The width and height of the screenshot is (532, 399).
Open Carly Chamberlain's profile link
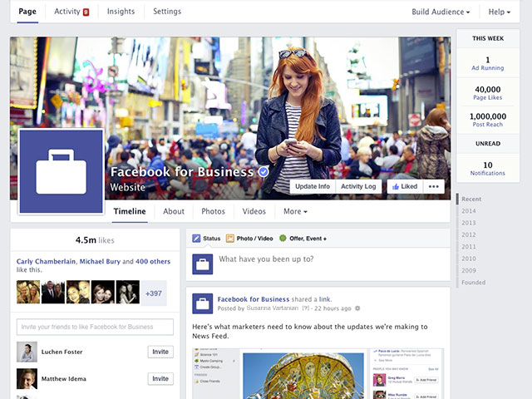click(46, 262)
